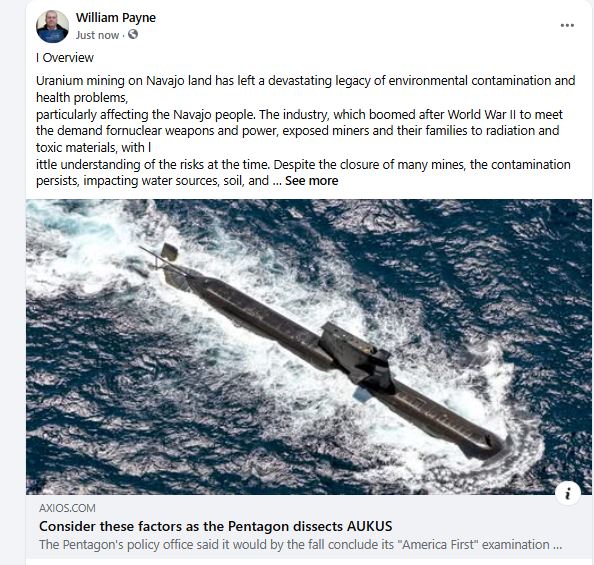
Task: Click the public globe audience icon
Action: point(133,34)
